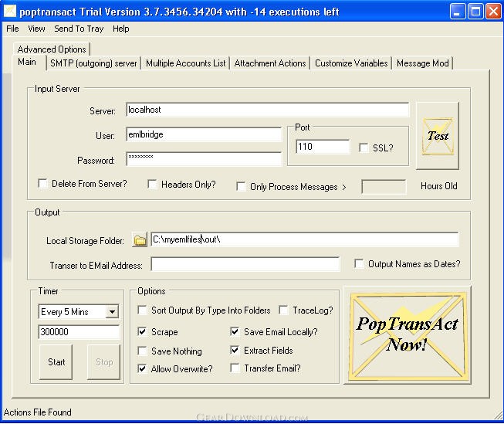Click the Actions File Found status text
Screen dimensions: 504x424
(38, 412)
